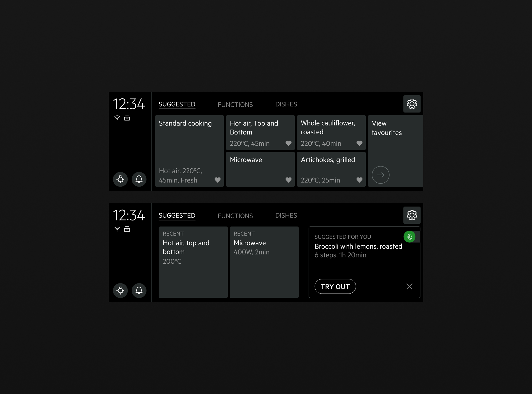This screenshot has width=532, height=394.
Task: Tap Wi-Fi status icon in upper screen
Action: [x=117, y=118]
